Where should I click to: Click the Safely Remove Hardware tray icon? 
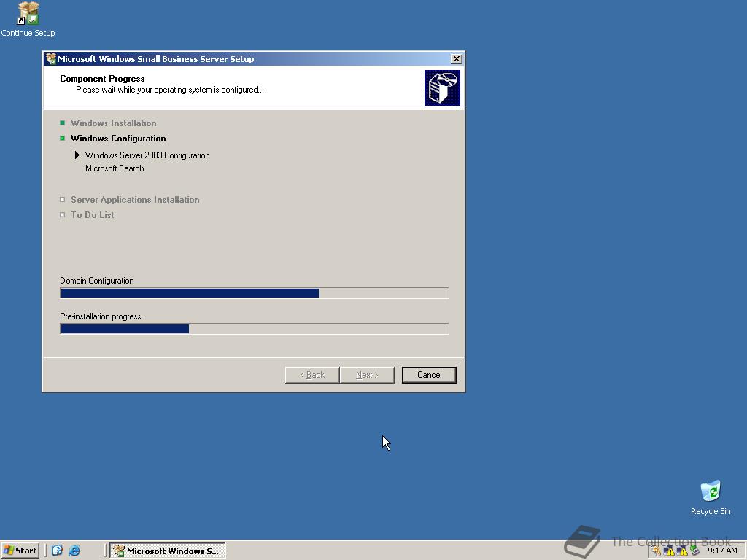click(694, 551)
